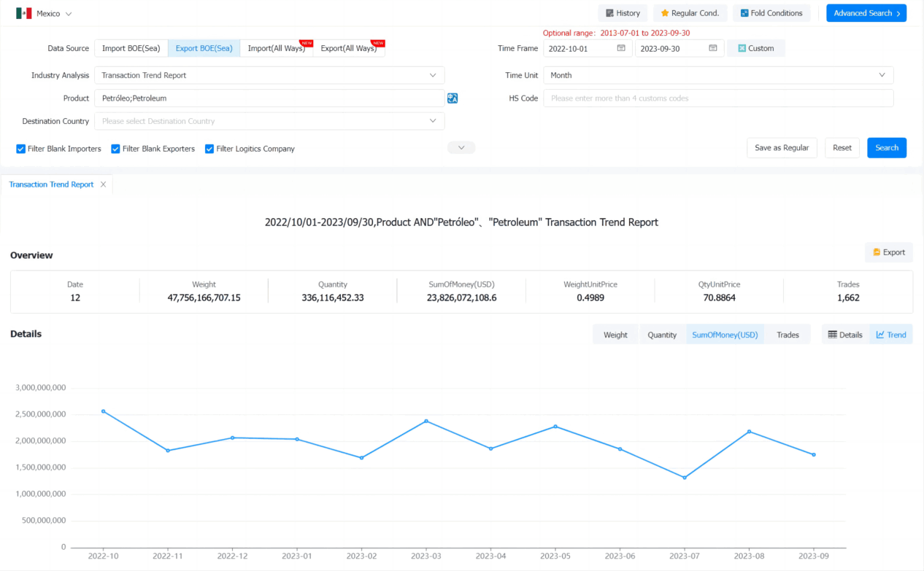
Task: Click the Quantity value 336,116,452.33
Action: point(333,298)
